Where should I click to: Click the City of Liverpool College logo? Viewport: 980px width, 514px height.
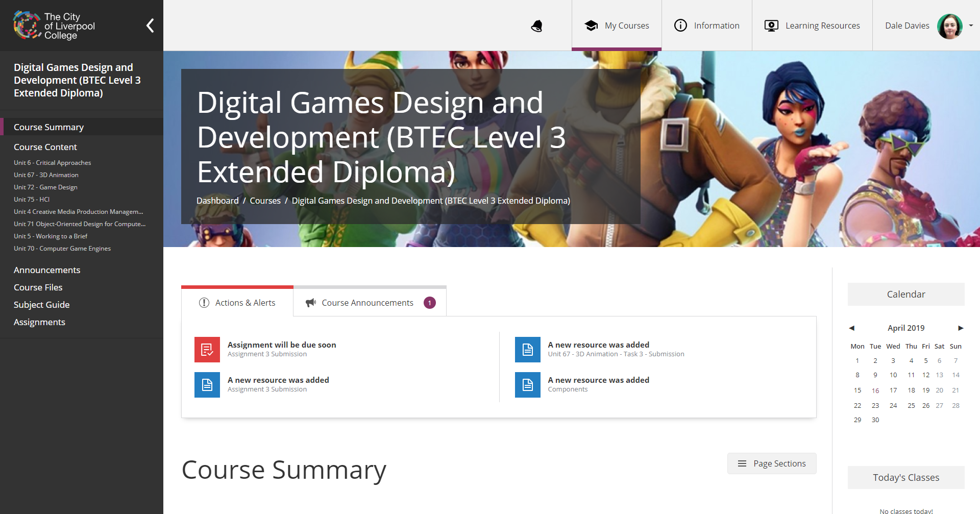55,26
